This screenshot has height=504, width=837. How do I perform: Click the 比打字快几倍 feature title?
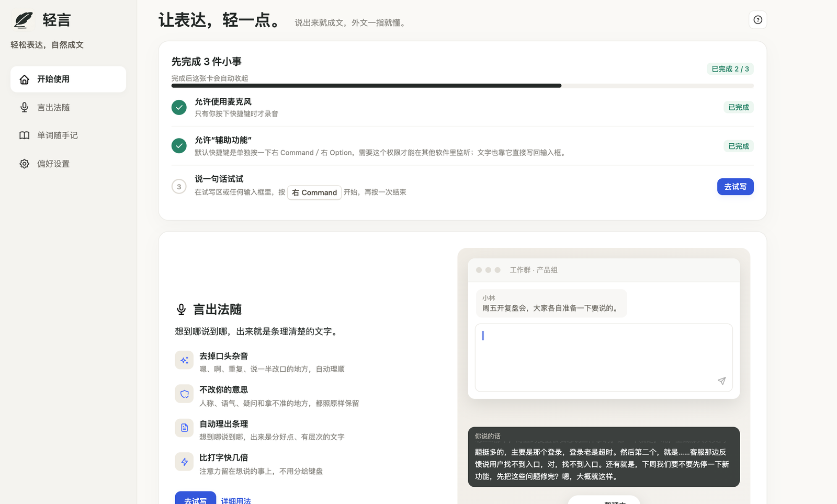click(224, 457)
